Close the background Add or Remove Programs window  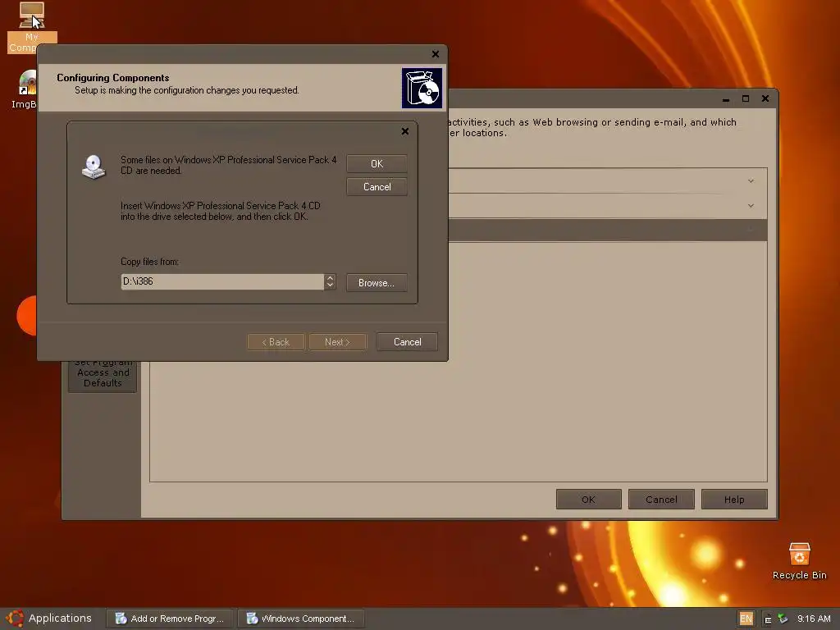tap(765, 98)
